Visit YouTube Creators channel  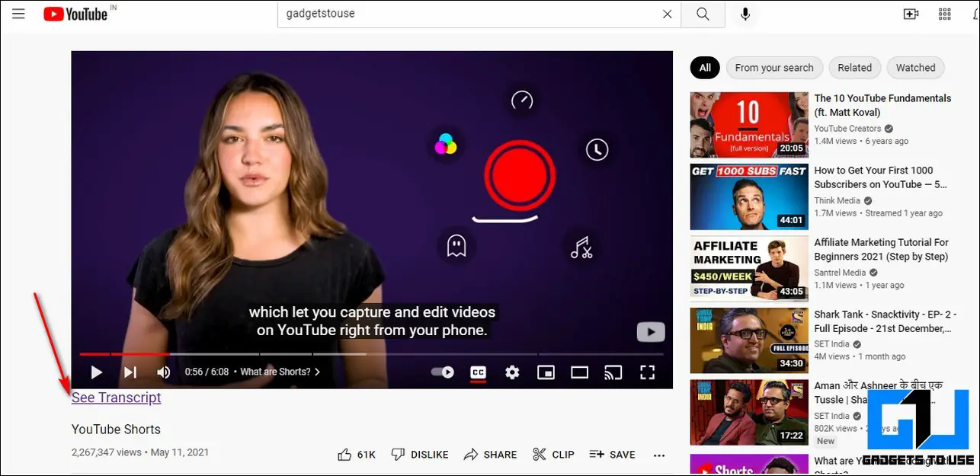[847, 129]
